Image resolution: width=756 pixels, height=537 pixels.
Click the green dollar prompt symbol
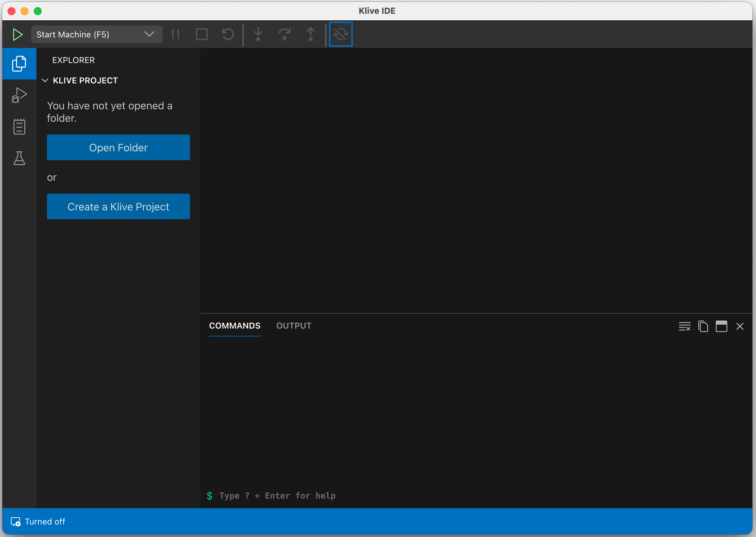click(x=210, y=496)
